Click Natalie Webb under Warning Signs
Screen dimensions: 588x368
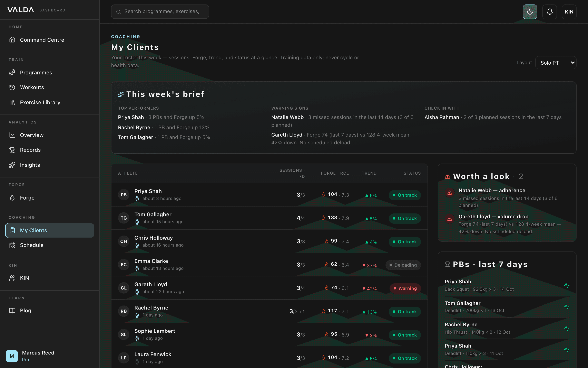(x=287, y=117)
